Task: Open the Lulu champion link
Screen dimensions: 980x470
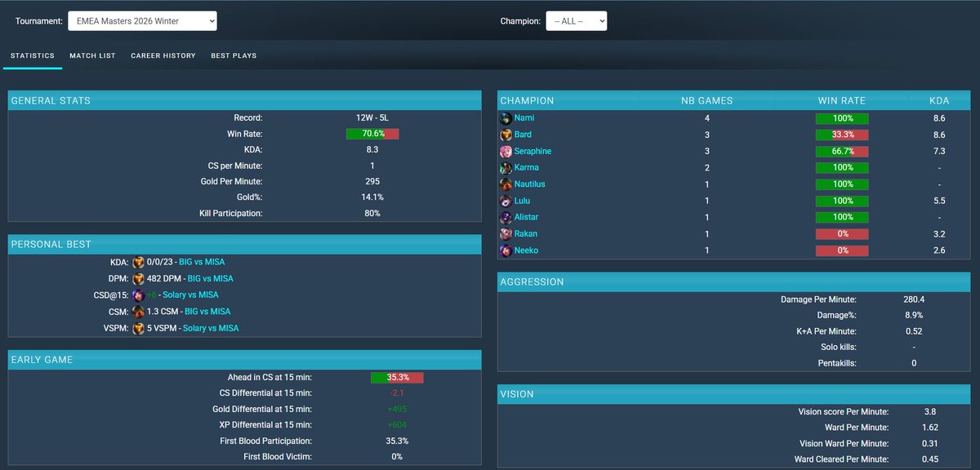Action: pyautogui.click(x=523, y=201)
